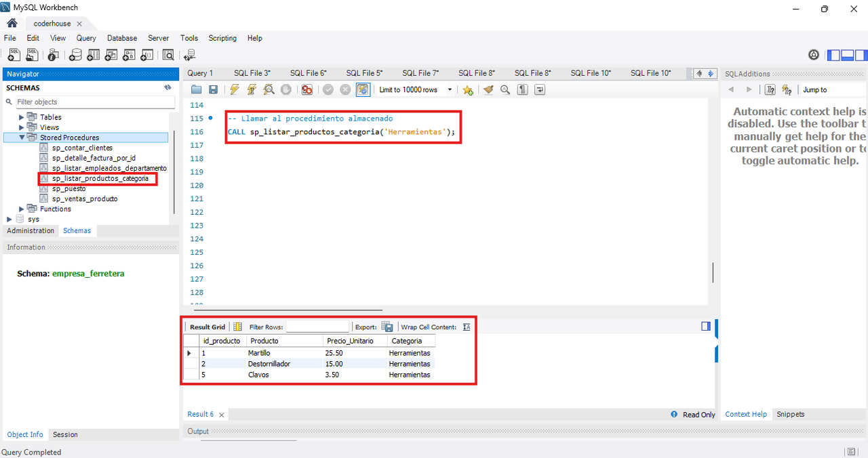This screenshot has width=868, height=458.
Task: Get context help manually for caret position
Action: tap(787, 89)
